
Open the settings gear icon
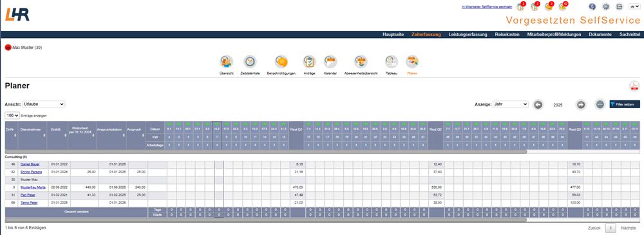(x=606, y=6)
